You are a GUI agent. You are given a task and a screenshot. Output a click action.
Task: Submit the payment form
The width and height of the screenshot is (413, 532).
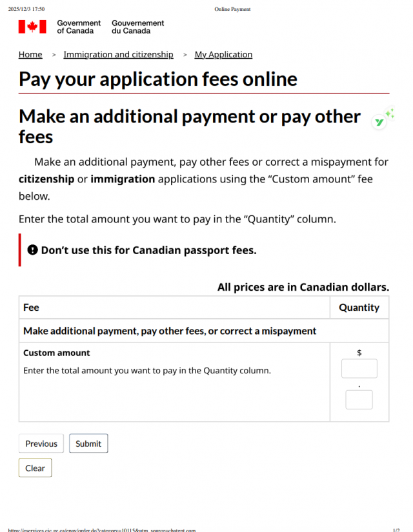coord(88,444)
